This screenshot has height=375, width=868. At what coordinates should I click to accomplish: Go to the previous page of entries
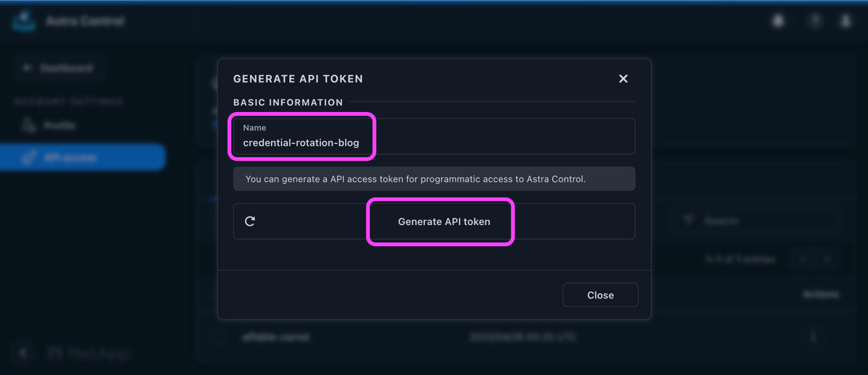click(803, 259)
